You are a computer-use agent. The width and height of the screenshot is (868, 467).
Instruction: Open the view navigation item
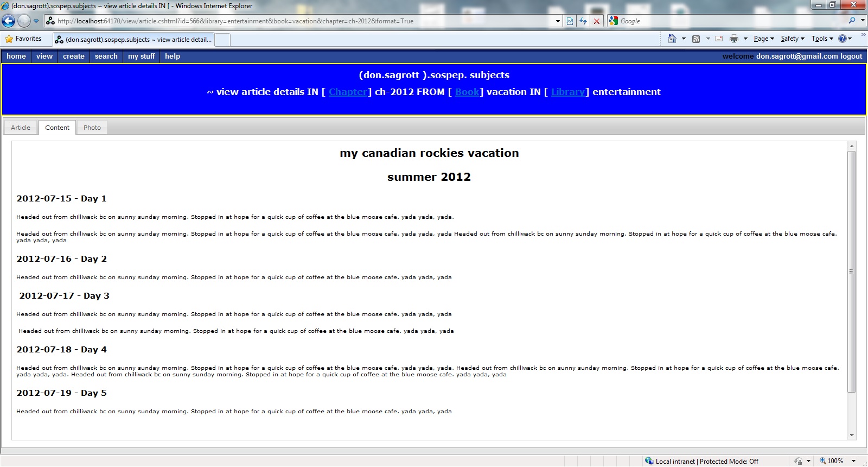pos(44,56)
